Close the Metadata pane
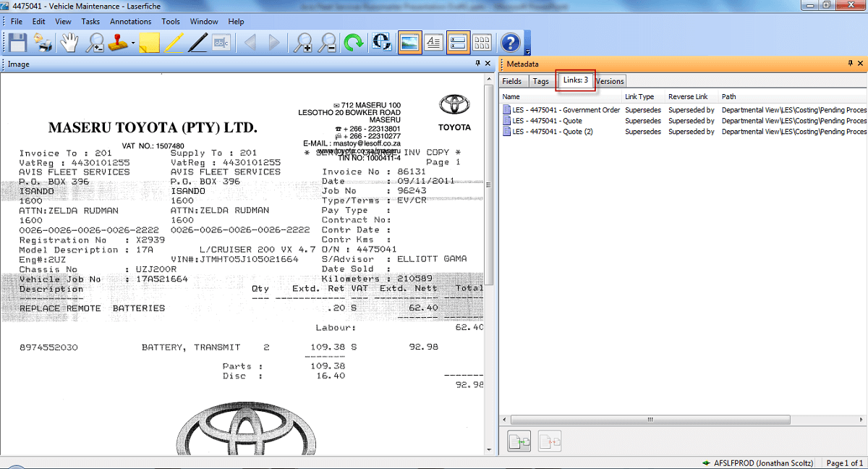Viewport: 868px width, 469px height. [x=861, y=64]
